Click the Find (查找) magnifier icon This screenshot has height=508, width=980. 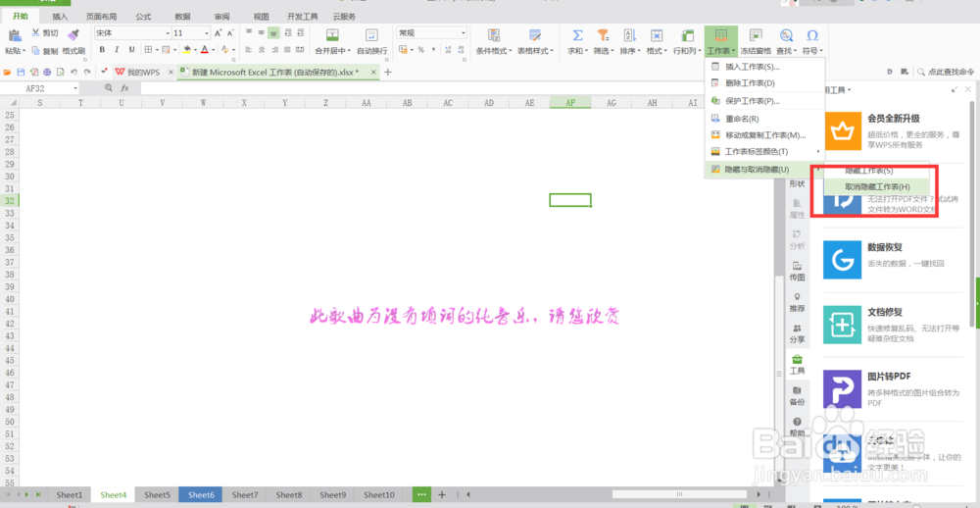tap(786, 35)
